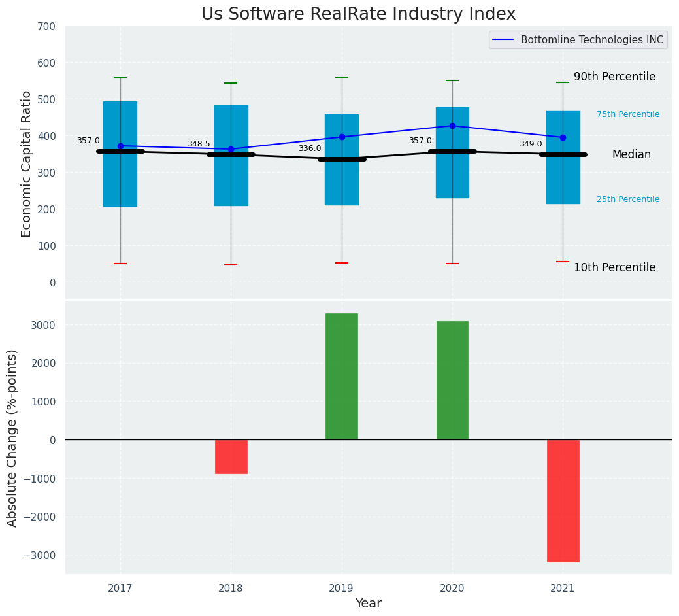Click the green 2019 absolute change bar
The image size is (679, 616).
click(342, 376)
